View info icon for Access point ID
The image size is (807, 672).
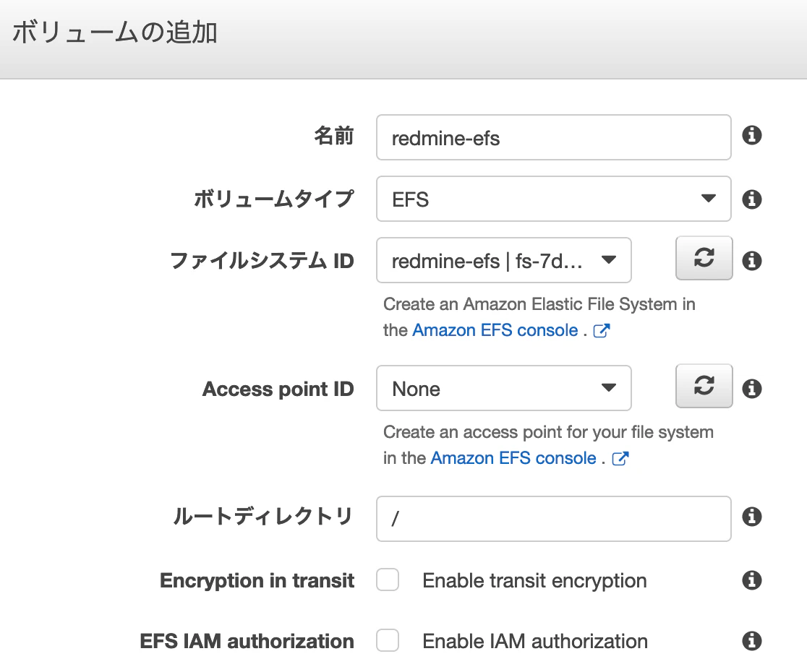pyautogui.click(x=751, y=388)
